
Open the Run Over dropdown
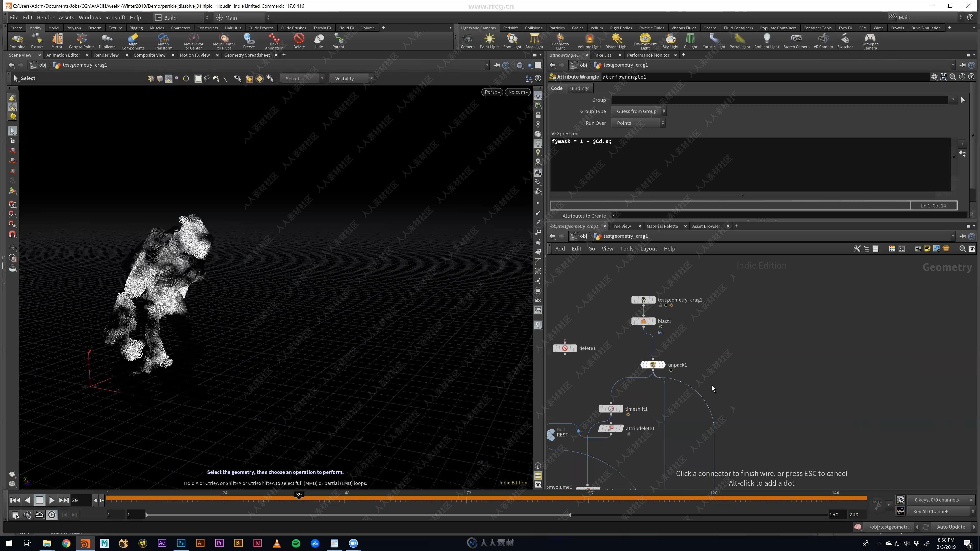pyautogui.click(x=638, y=123)
